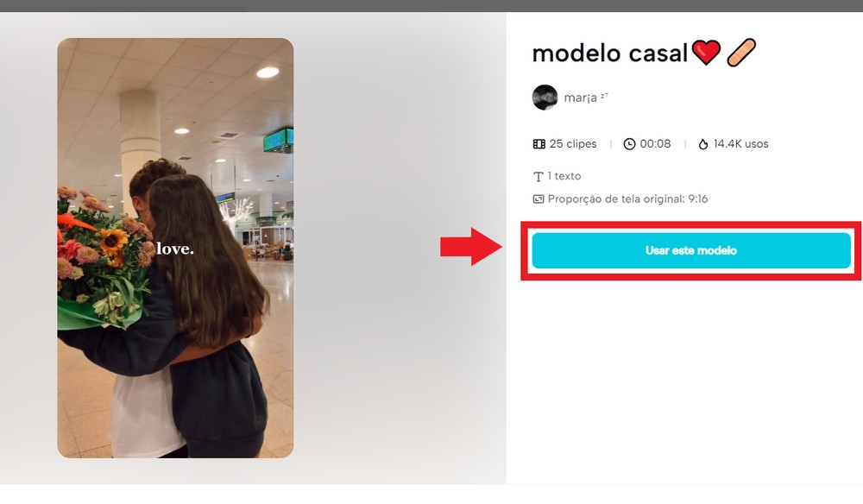
Task: Click the 1 texto label
Action: pos(564,176)
